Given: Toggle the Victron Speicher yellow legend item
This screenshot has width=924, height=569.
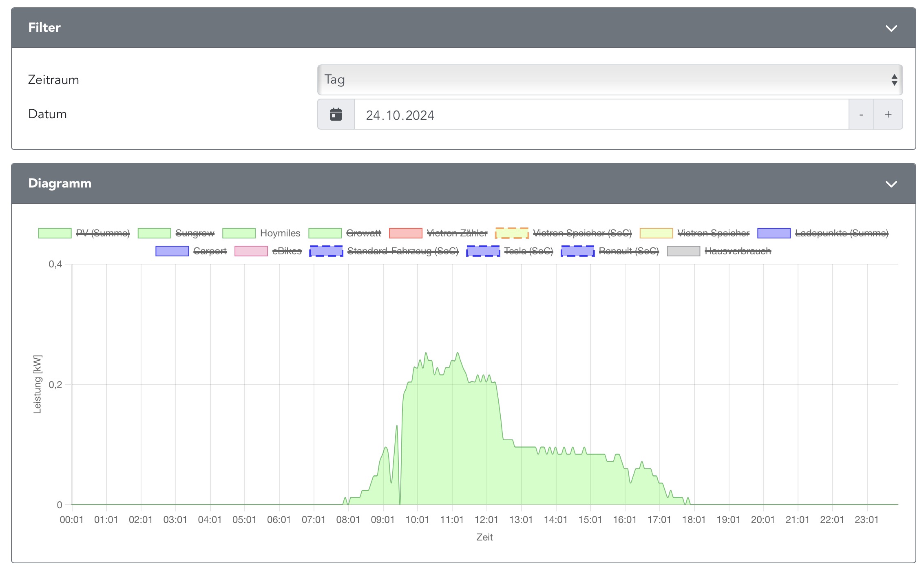Looking at the screenshot, I should coord(656,233).
